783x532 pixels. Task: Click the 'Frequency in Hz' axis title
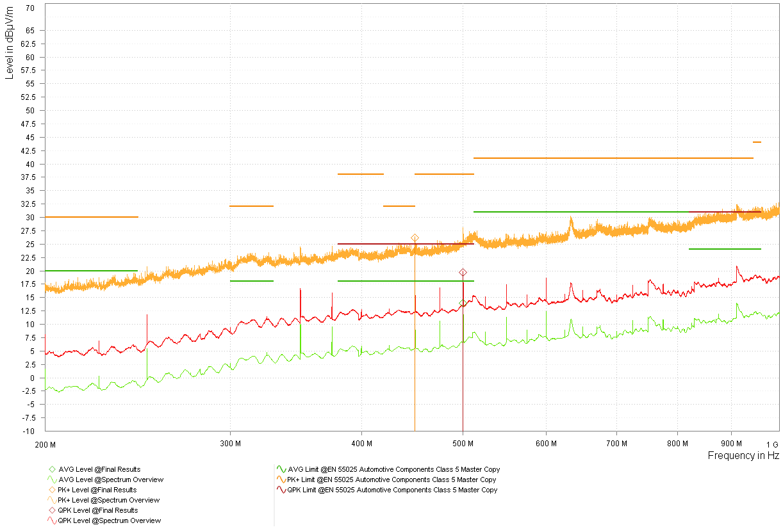pyautogui.click(x=743, y=456)
